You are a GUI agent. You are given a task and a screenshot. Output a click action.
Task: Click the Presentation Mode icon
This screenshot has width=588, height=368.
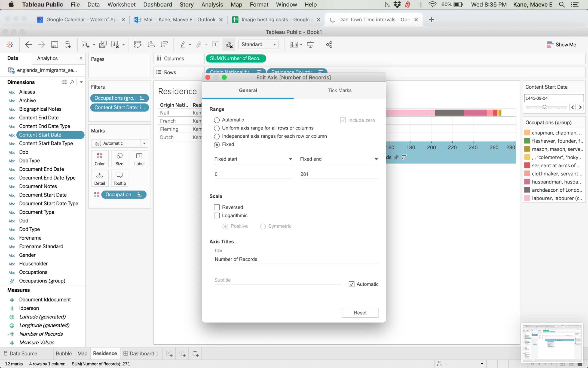[x=310, y=45]
